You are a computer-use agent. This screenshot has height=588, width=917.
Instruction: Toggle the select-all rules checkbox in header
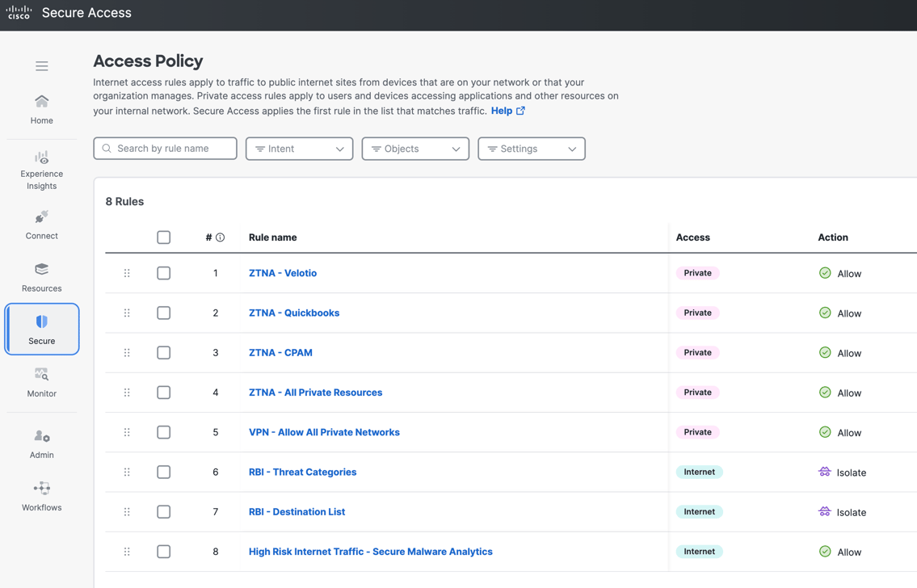click(x=164, y=237)
